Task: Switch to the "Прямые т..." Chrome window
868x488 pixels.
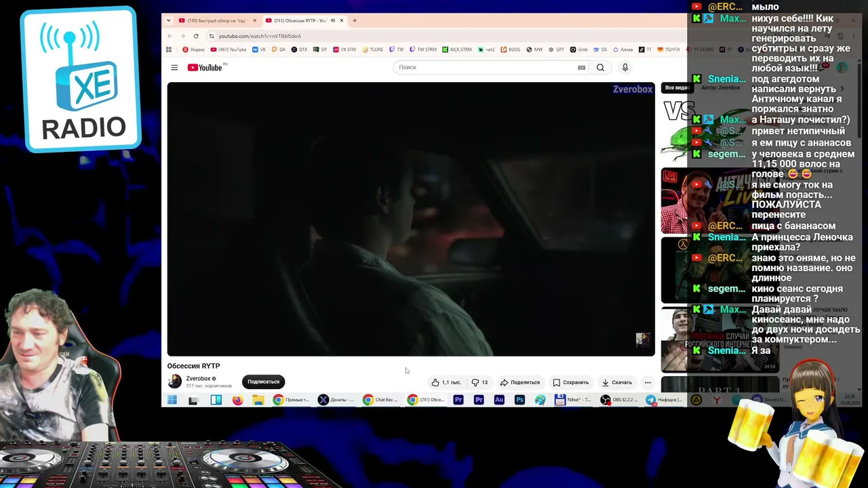Action: tap(292, 400)
